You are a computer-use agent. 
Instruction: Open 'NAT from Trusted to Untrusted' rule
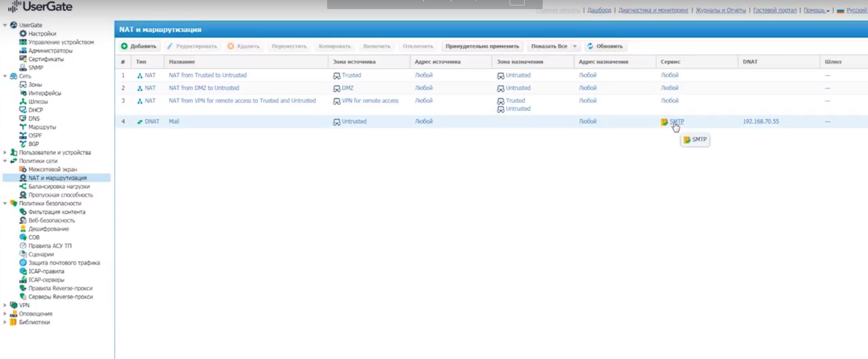point(208,75)
